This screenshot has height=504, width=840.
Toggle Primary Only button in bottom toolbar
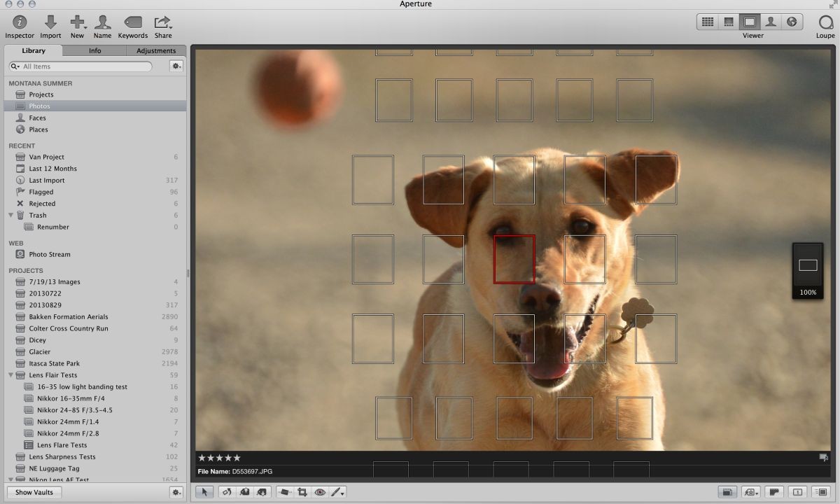pyautogui.click(x=797, y=492)
